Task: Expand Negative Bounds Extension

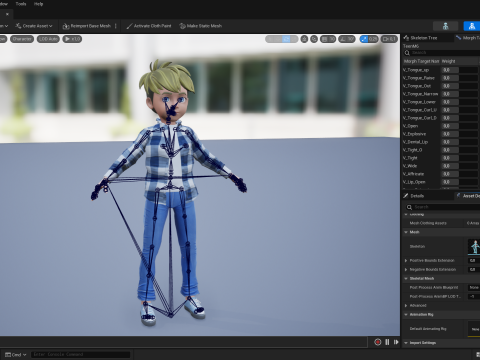Action: (406, 269)
